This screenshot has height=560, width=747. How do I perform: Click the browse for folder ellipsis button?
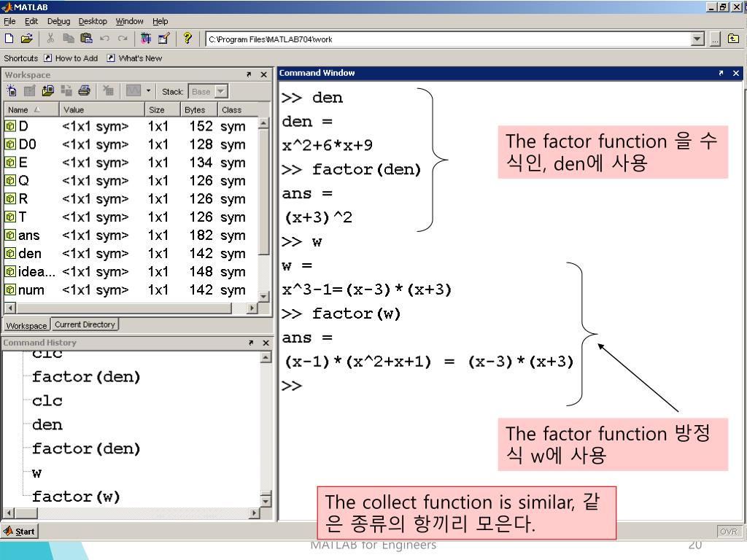tap(715, 39)
